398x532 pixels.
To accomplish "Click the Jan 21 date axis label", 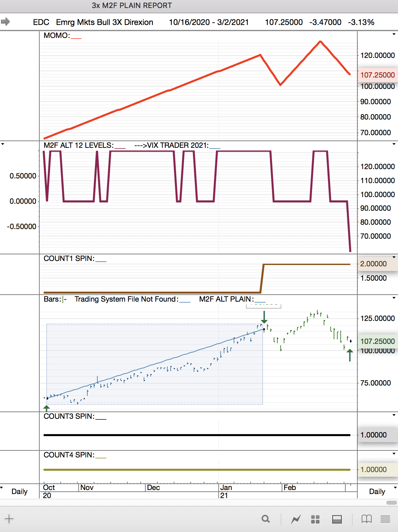I will point(226,491).
